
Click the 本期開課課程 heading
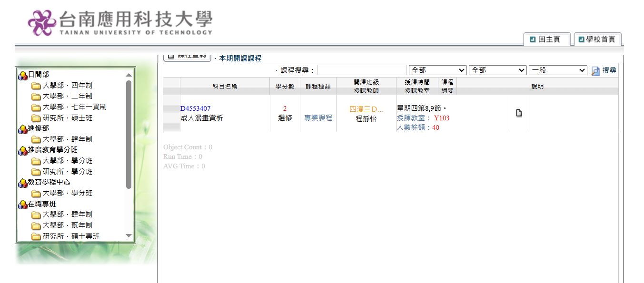[240, 59]
